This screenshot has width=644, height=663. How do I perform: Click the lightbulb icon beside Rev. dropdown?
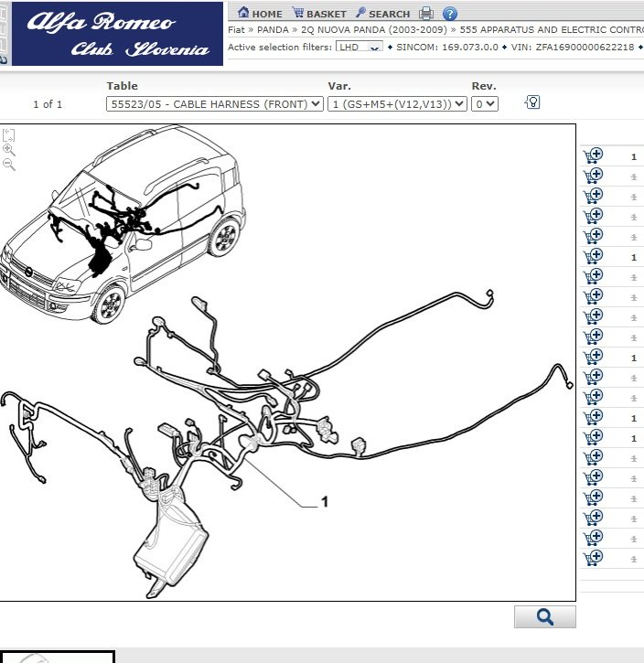[x=532, y=102]
